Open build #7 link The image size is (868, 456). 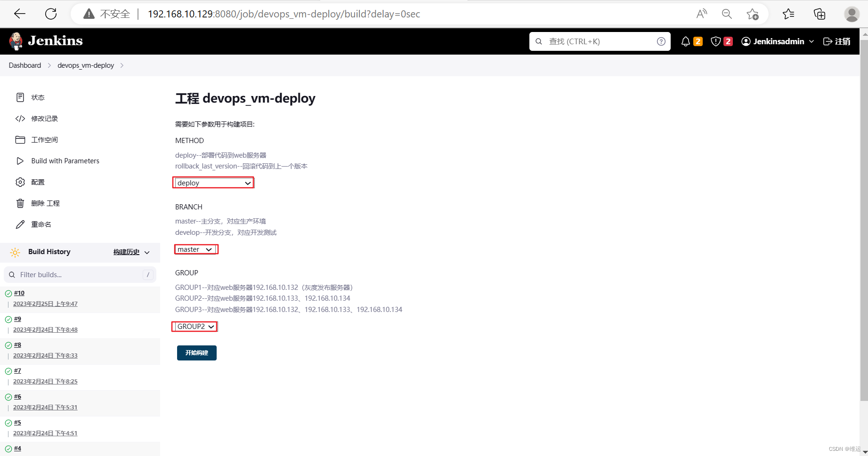click(x=17, y=371)
